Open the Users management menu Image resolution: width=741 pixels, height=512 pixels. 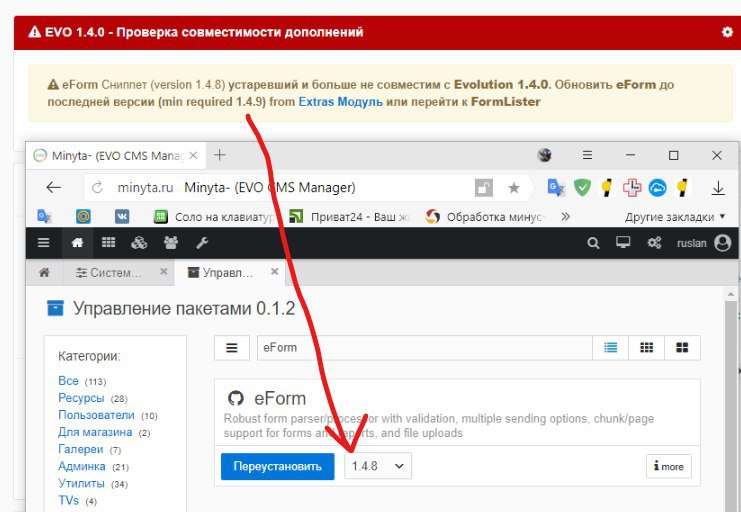(x=171, y=243)
